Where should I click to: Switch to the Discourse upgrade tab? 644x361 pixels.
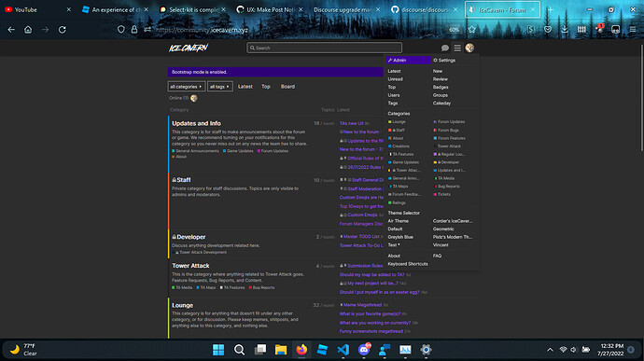pyautogui.click(x=345, y=9)
